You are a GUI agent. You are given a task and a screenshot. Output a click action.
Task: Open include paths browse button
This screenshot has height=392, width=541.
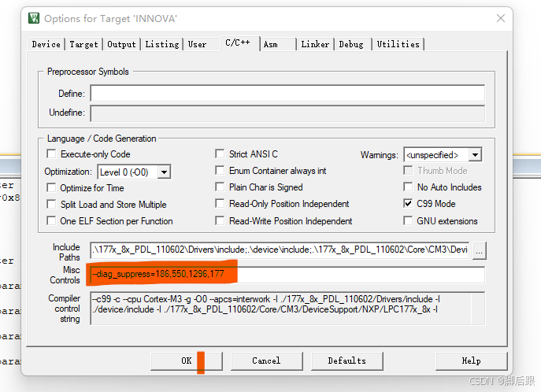click(480, 250)
